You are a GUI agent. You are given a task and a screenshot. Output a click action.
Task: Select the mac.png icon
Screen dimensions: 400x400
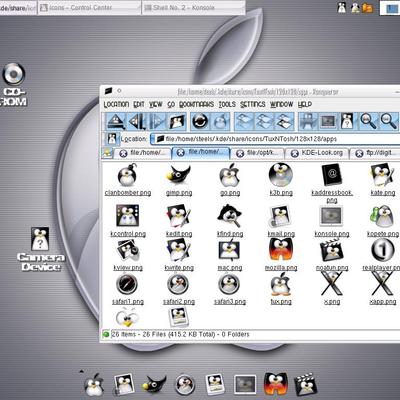(x=230, y=251)
